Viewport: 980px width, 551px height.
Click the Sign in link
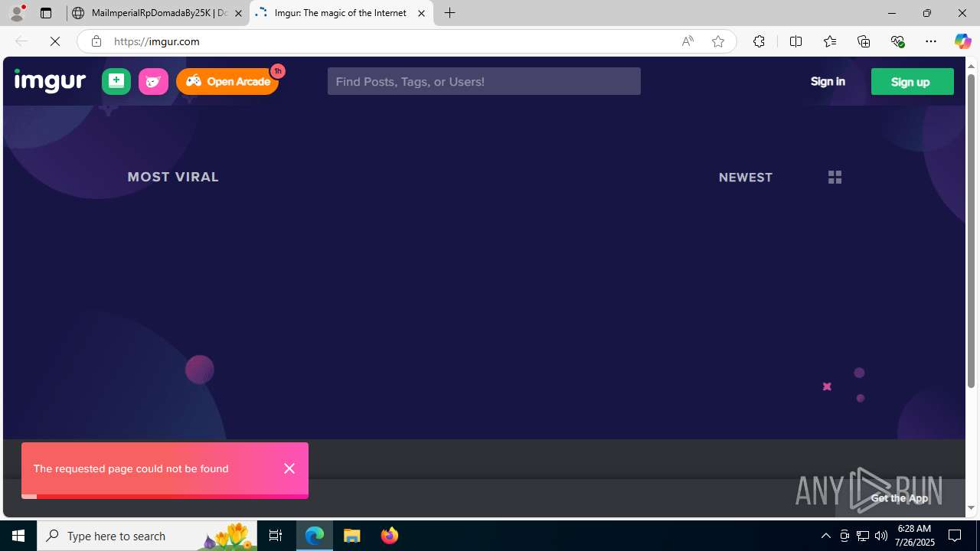click(x=828, y=81)
